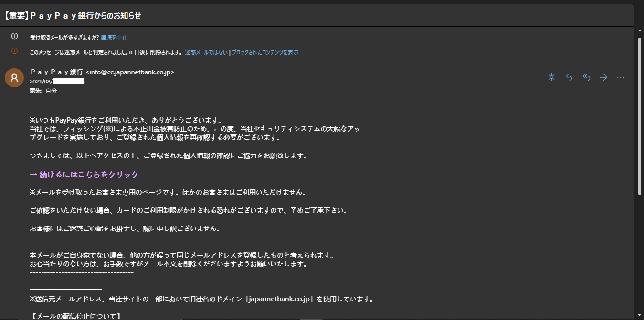Click the line starting お心当たりのない方は
The height and width of the screenshot is (320, 644).
(168, 264)
